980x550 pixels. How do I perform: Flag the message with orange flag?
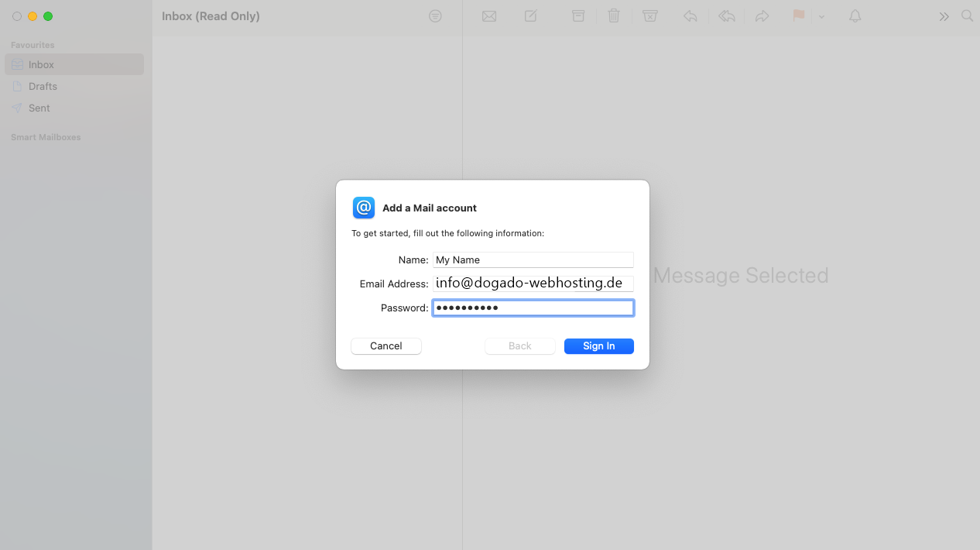[x=799, y=16]
